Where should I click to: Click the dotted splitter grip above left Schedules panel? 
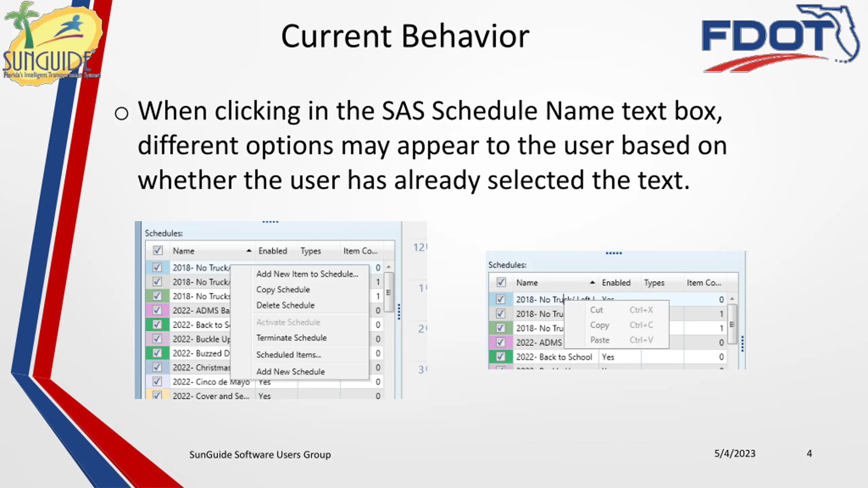pos(270,222)
